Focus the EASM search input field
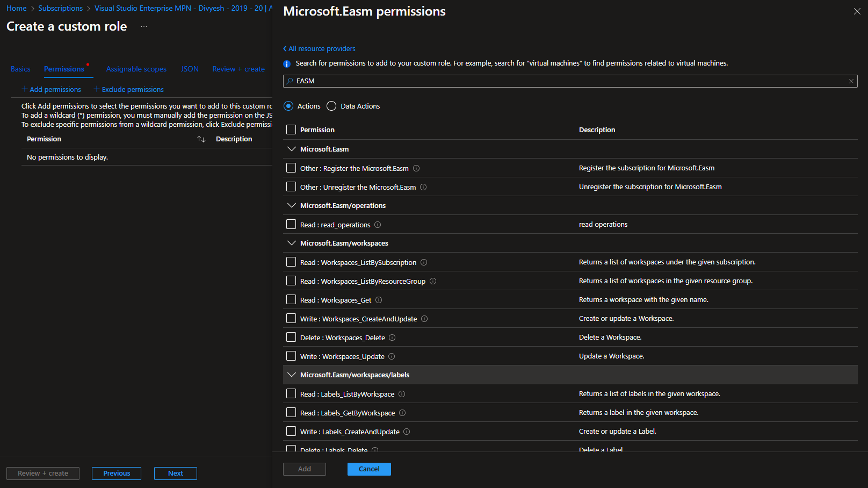This screenshot has height=488, width=868. (x=570, y=81)
